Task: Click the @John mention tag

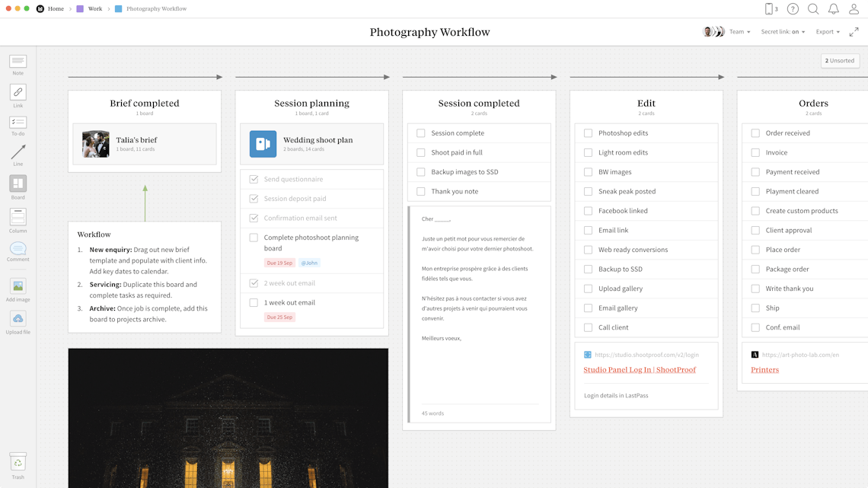Action: coord(309,263)
